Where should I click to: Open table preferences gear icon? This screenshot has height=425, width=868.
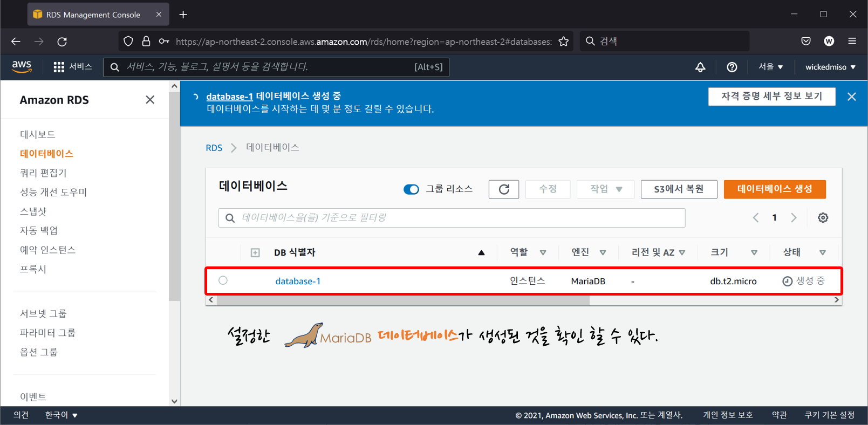[823, 218]
